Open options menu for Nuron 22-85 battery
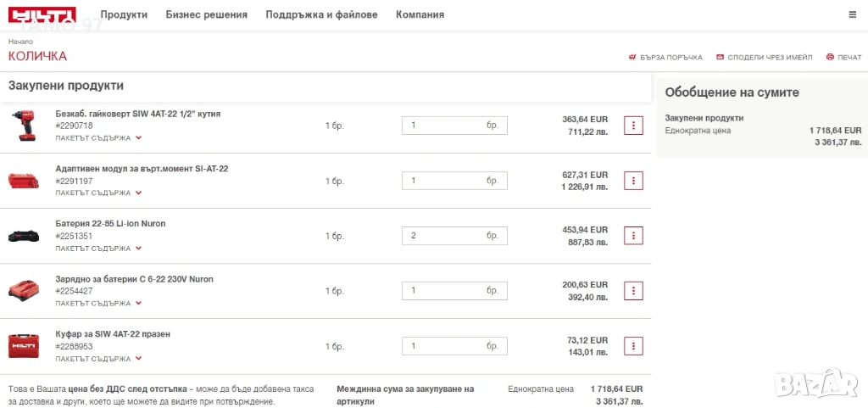This screenshot has width=868, height=408. click(632, 236)
